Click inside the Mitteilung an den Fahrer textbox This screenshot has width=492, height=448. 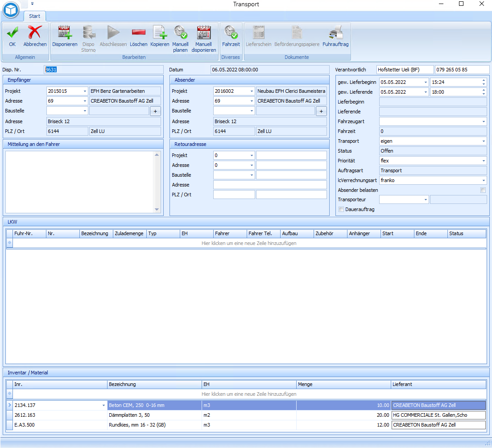(79, 181)
